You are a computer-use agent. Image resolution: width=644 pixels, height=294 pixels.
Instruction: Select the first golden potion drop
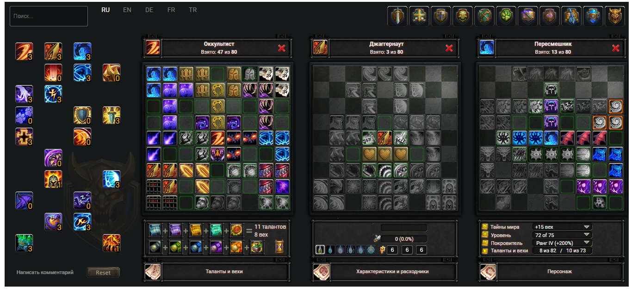320,250
